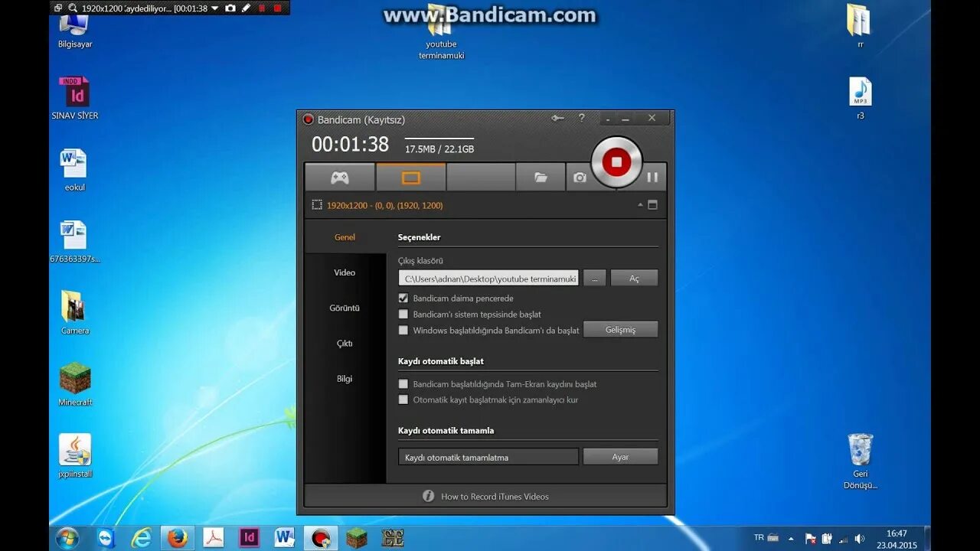Open Gelişmiş advanced settings
980x551 pixels.
tap(620, 330)
